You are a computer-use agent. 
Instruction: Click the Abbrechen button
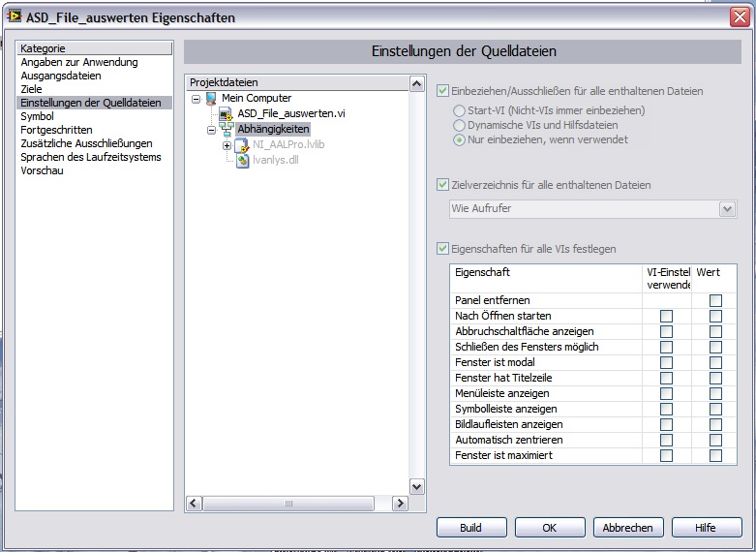(x=628, y=528)
